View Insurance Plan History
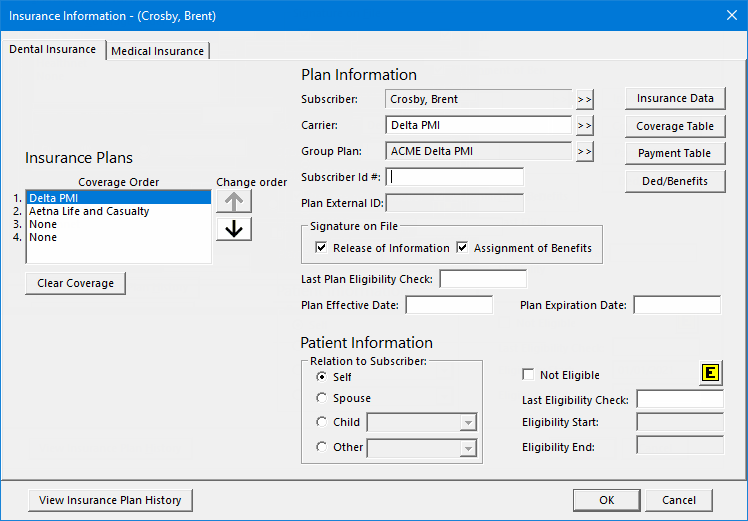Screen dimensions: 748x521 110,500
